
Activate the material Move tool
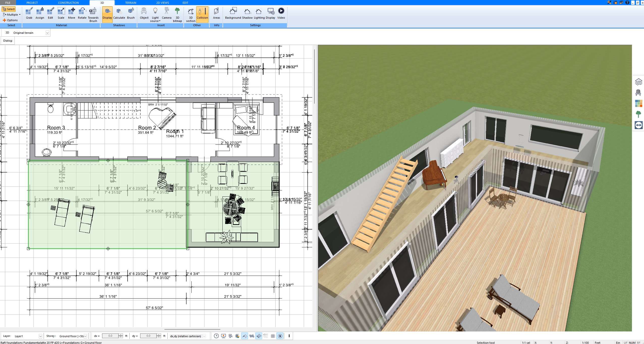point(72,14)
